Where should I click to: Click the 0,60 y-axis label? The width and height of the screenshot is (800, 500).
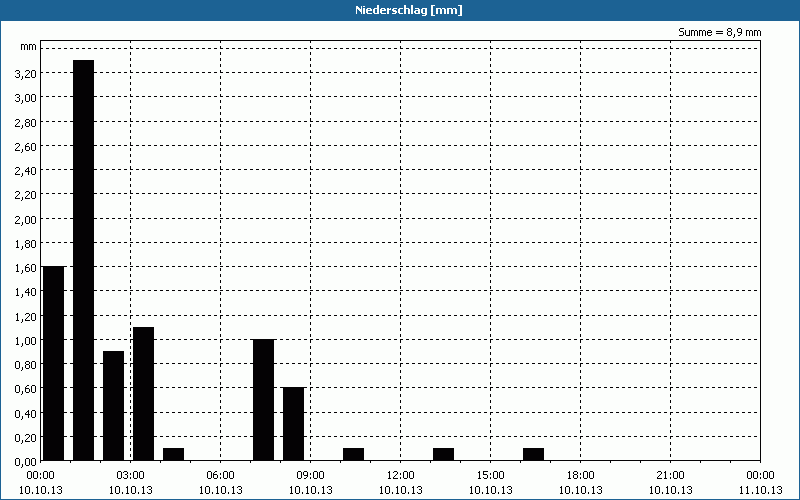tap(26, 389)
